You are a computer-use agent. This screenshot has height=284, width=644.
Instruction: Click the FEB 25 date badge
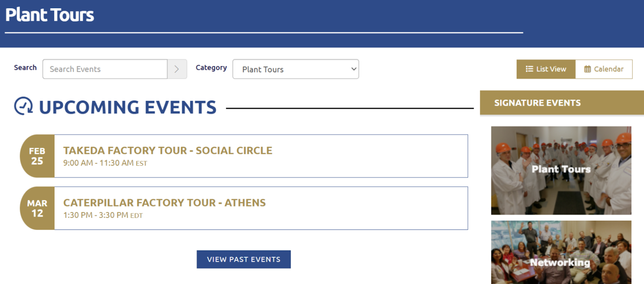pos(37,156)
